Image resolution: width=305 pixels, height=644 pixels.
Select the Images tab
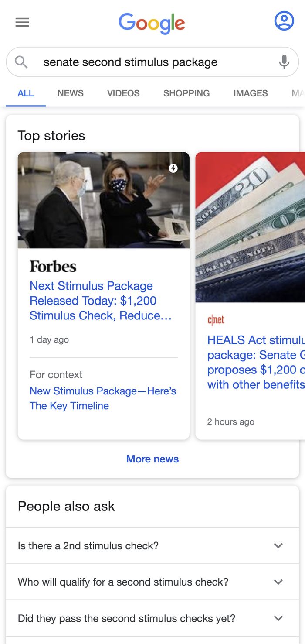pos(251,93)
